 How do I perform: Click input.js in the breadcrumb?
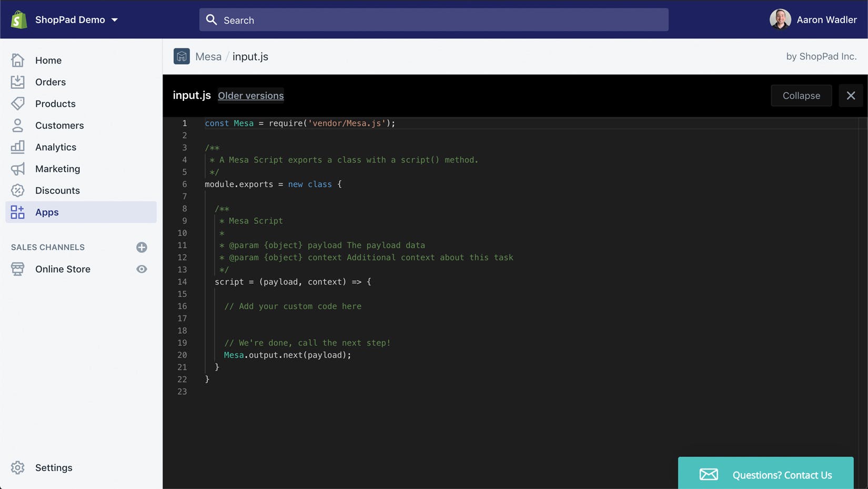(250, 56)
